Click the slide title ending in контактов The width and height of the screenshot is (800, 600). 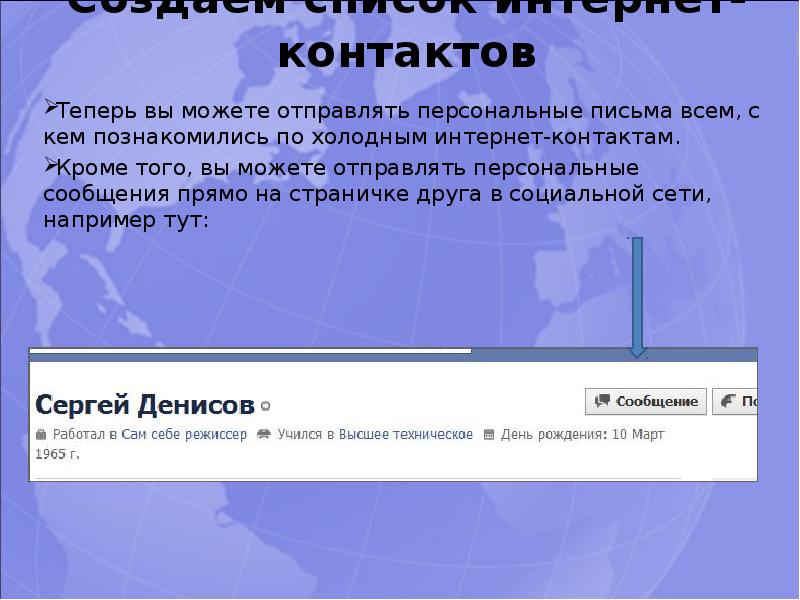406,53
